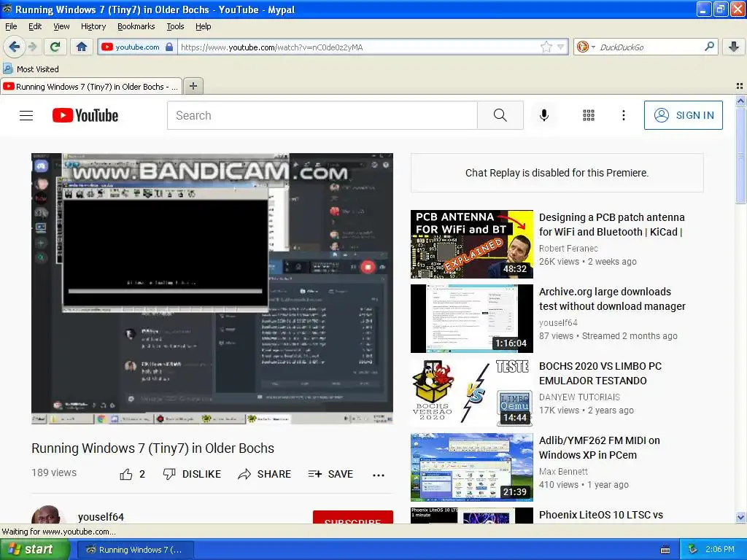Open a new tab with plus button
747x560 pixels.
193,86
